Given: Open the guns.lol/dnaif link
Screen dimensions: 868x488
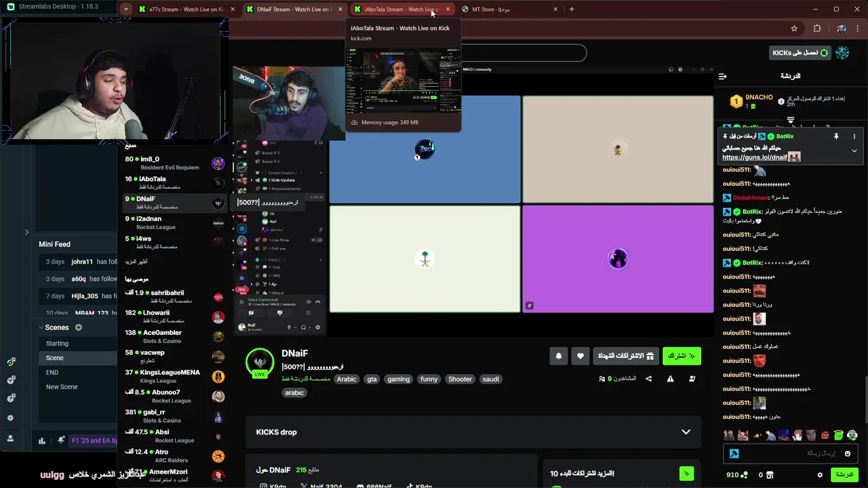Looking at the screenshot, I should pyautogui.click(x=755, y=157).
